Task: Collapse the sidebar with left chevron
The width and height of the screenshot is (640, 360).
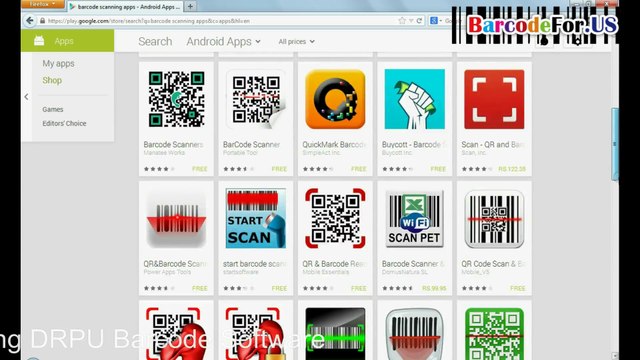Action: pos(27,97)
